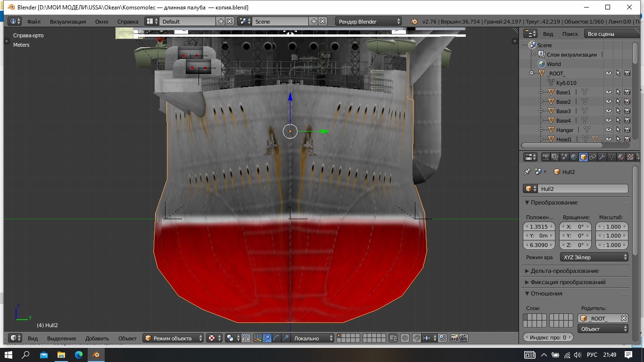Open the 'Визуализация' menu
The image size is (644, 362).
[x=68, y=22]
